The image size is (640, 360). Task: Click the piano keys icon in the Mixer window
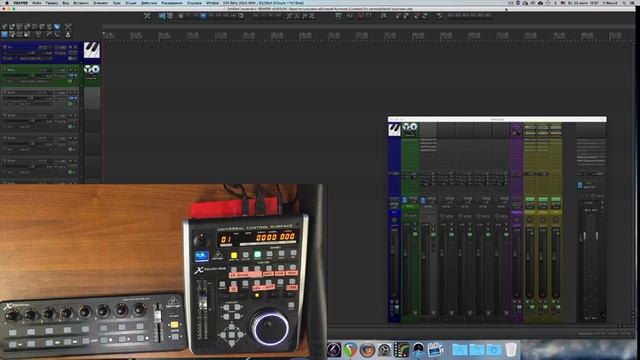tap(394, 129)
